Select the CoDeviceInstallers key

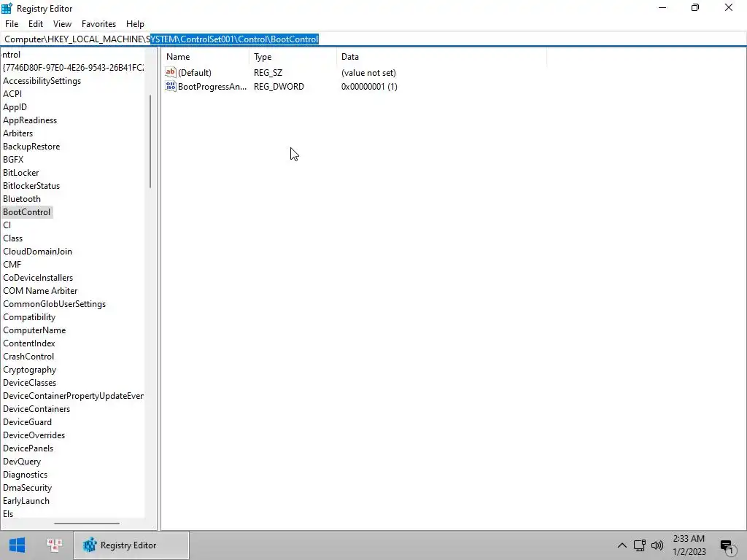[x=38, y=278]
